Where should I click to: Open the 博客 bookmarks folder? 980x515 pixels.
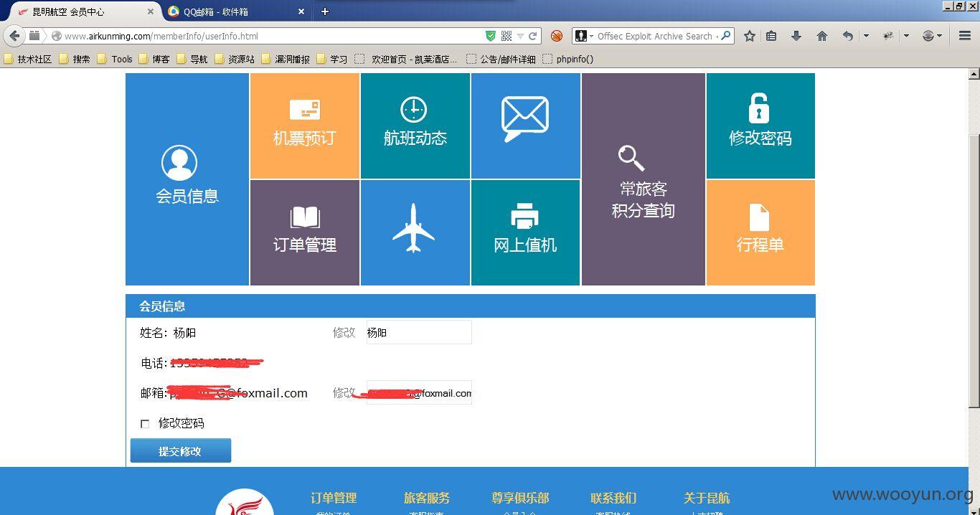point(154,59)
